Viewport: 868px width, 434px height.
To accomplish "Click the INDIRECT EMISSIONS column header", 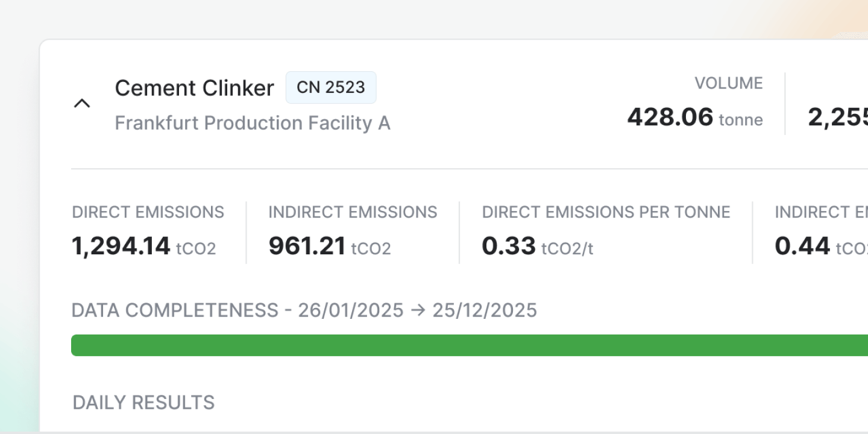I will tap(352, 212).
